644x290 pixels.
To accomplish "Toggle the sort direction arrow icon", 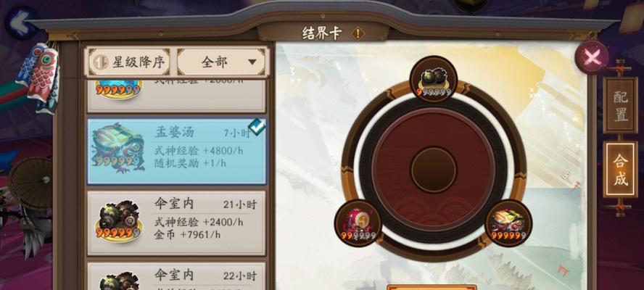I will pyautogui.click(x=99, y=62).
